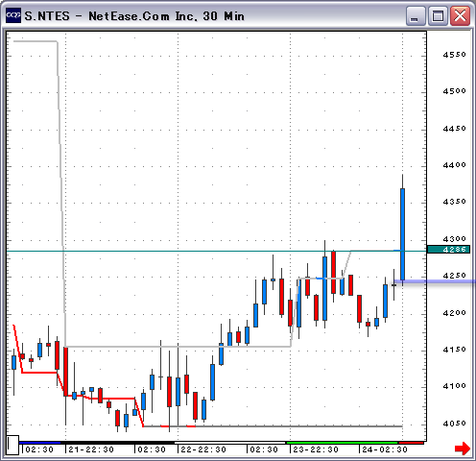
Task: Minimize the S.NTES chart window
Action: coord(416,15)
